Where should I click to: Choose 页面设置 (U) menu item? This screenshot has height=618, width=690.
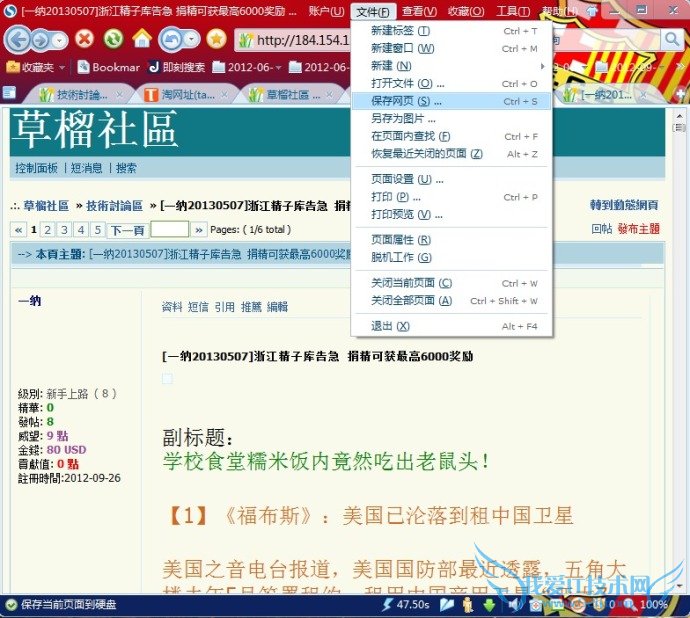[452, 180]
